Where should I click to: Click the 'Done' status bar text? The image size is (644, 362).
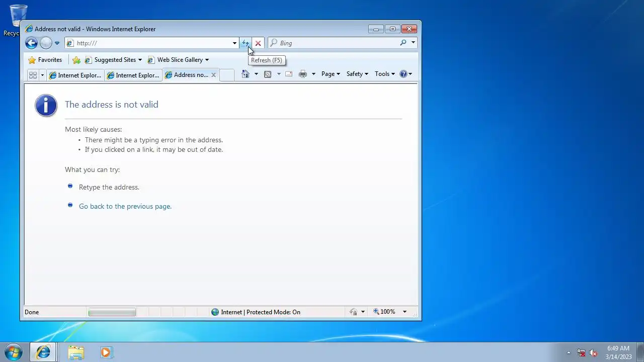coord(32,312)
